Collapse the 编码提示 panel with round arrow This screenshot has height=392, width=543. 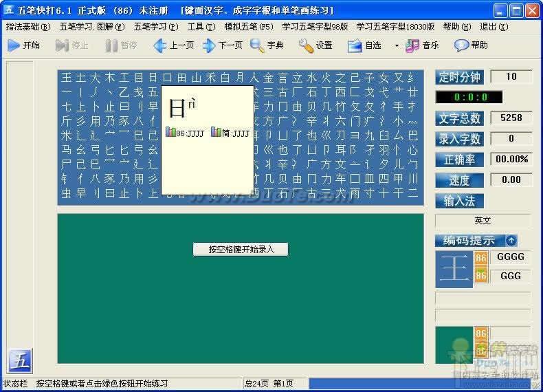(511, 241)
